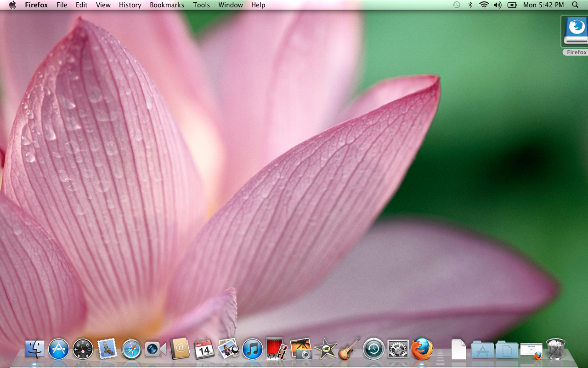Open the Mac App Store Dock icon
The width and height of the screenshot is (588, 368).
point(59,350)
